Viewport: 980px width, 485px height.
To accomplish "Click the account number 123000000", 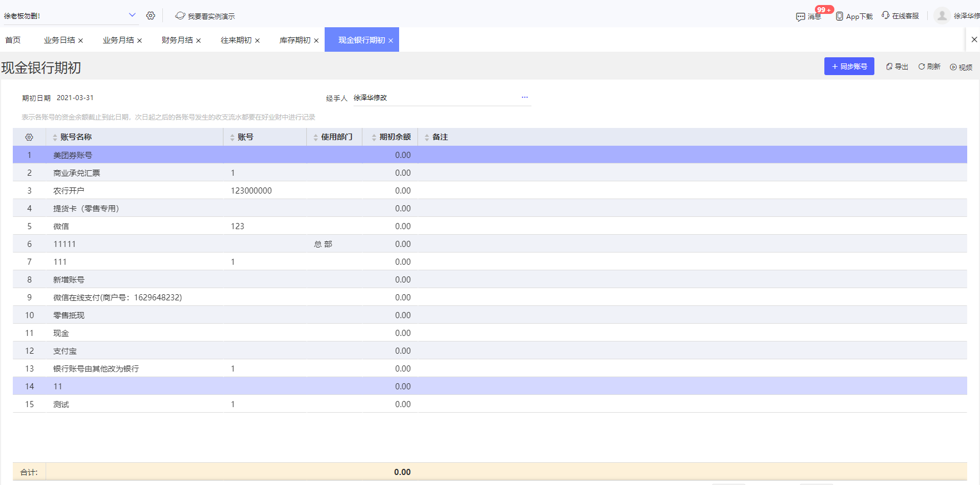I will tap(251, 191).
